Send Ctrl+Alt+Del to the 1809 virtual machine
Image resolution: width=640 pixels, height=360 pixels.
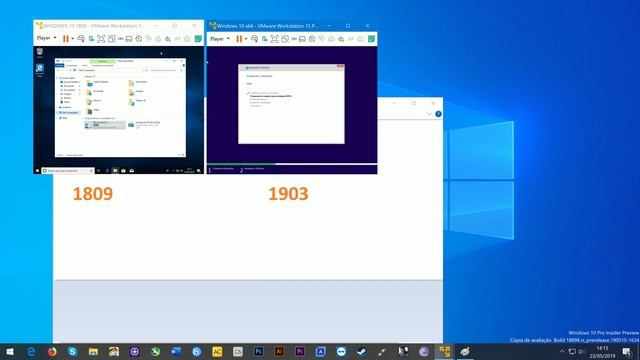[81, 39]
